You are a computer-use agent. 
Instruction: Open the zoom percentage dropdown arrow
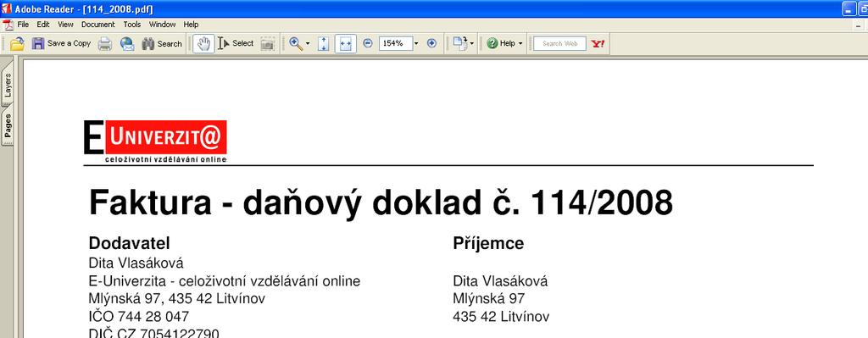click(x=416, y=44)
